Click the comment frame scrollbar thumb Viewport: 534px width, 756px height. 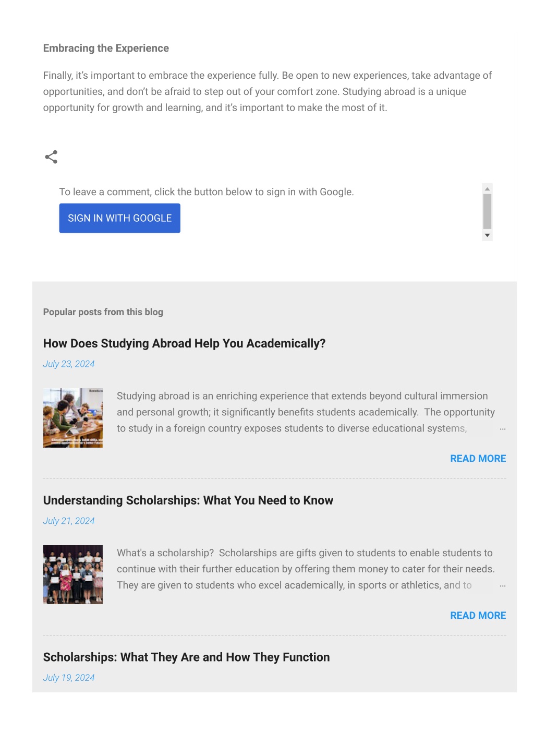[x=487, y=211]
